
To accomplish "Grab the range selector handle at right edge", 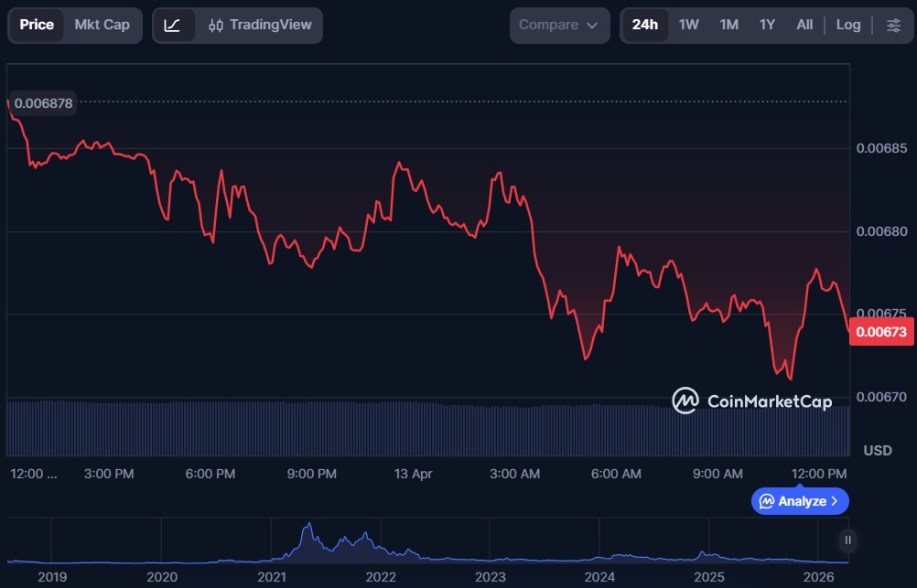I will coord(848,540).
